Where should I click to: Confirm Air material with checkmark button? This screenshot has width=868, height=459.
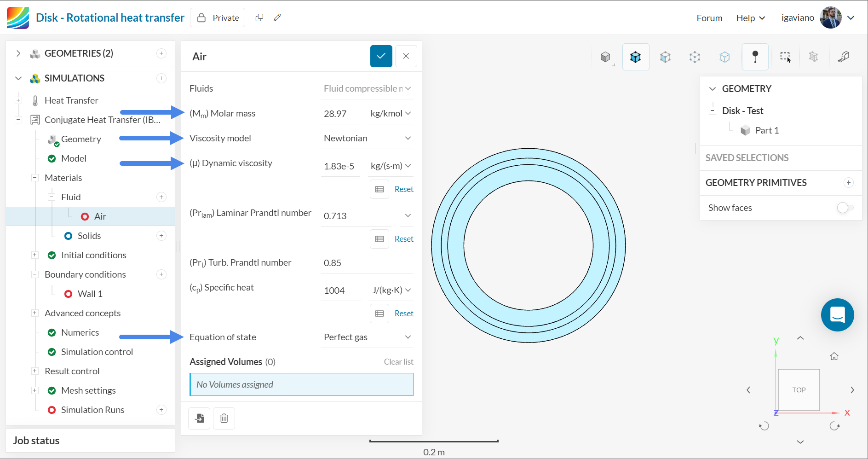point(381,56)
